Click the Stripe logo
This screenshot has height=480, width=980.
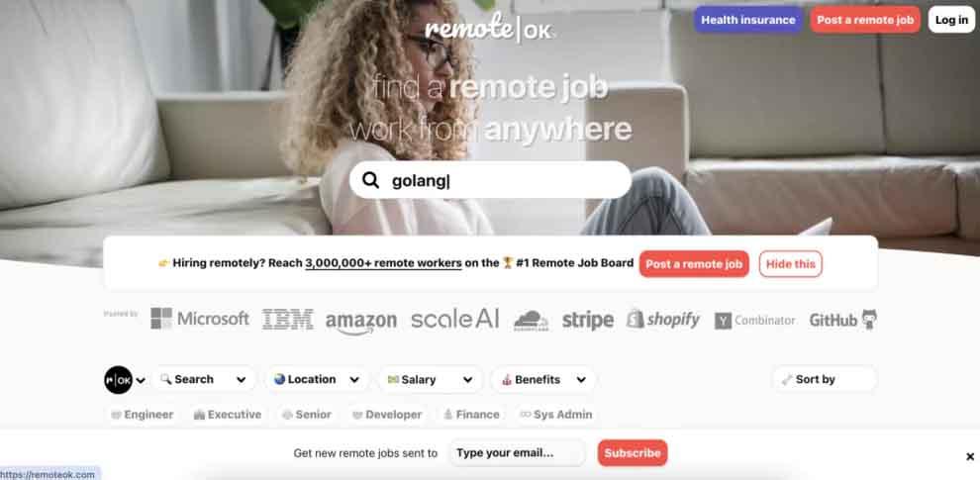[587, 320]
